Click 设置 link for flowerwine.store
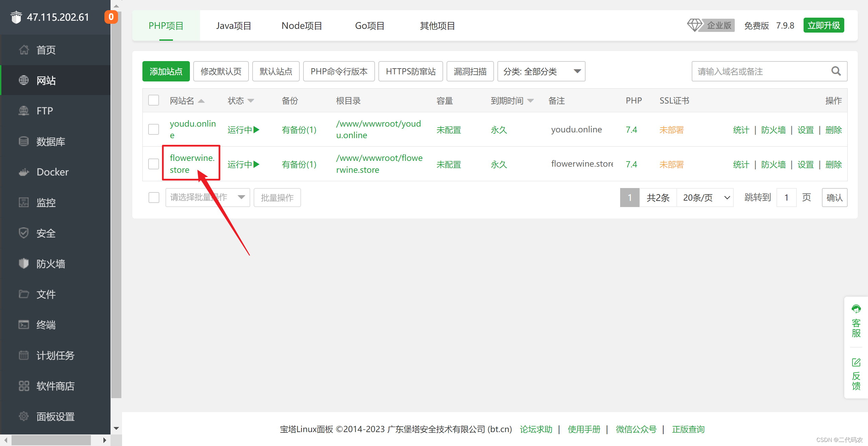 coord(805,165)
